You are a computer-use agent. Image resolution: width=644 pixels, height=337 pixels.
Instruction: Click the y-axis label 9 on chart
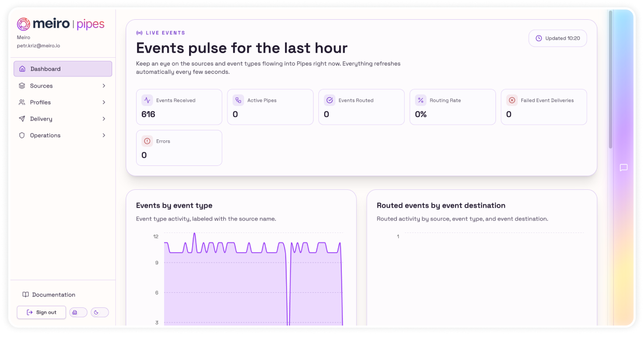[x=157, y=263]
